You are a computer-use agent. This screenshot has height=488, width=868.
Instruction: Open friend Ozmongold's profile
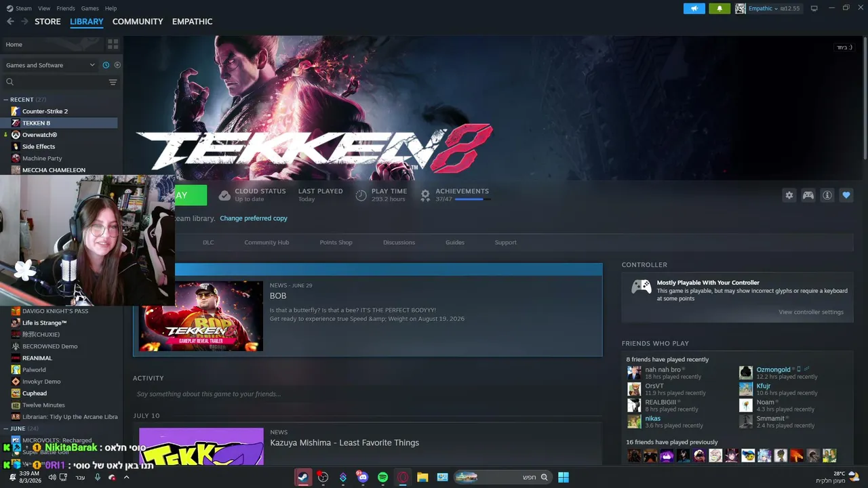773,370
